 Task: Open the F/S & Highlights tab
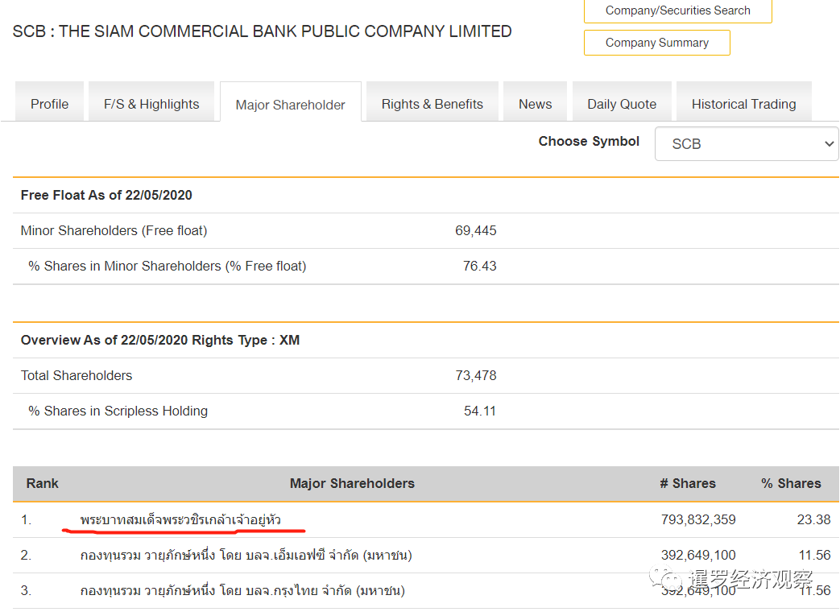coord(151,104)
